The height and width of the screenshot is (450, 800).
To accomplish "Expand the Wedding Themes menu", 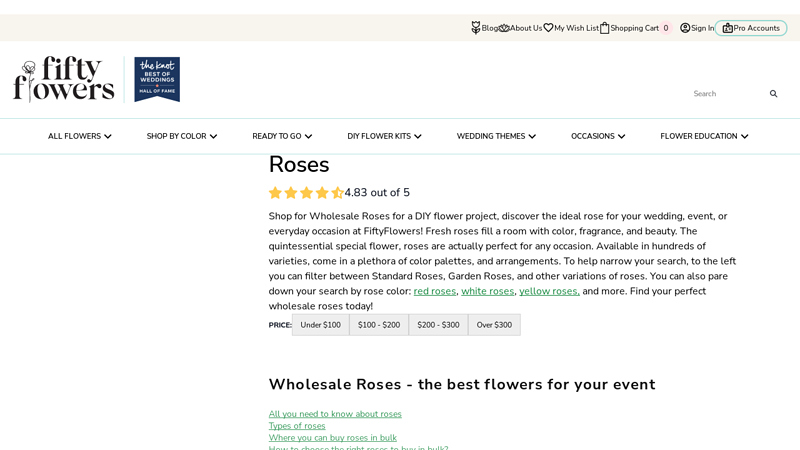I will click(496, 136).
